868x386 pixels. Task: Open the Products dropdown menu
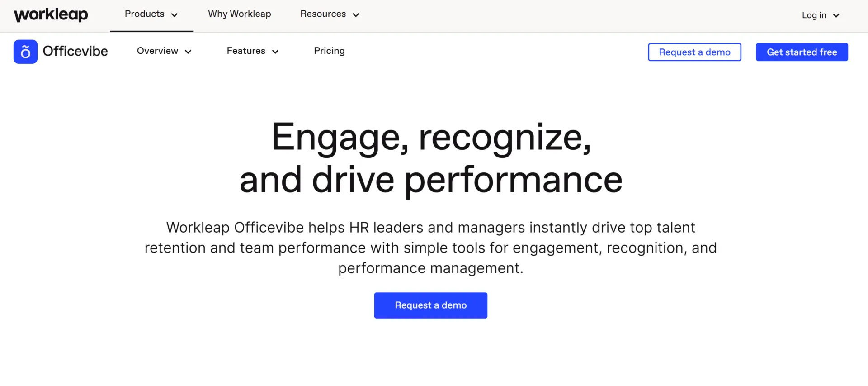(151, 14)
